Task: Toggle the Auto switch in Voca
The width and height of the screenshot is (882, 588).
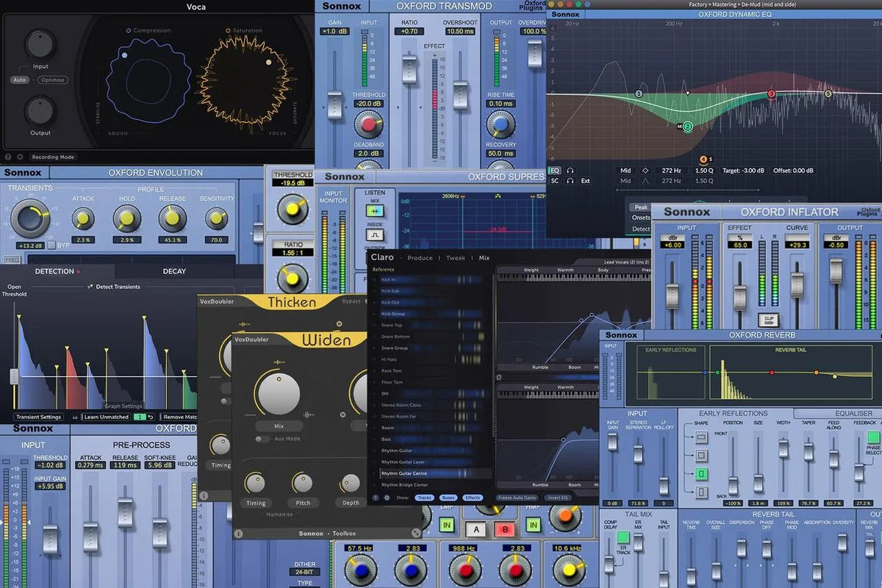Action: tap(18, 80)
